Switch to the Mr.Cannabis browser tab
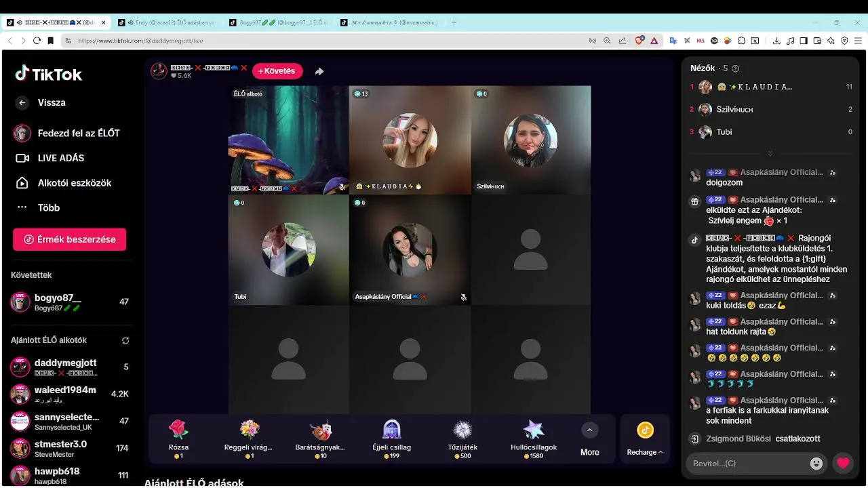The width and height of the screenshot is (868, 488). click(389, 22)
